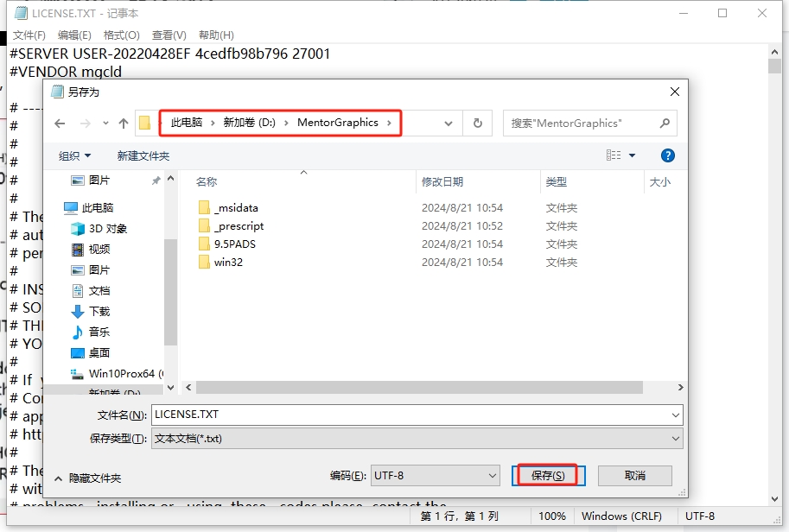Open the 组织 dropdown menu
The image size is (789, 532).
click(x=74, y=155)
